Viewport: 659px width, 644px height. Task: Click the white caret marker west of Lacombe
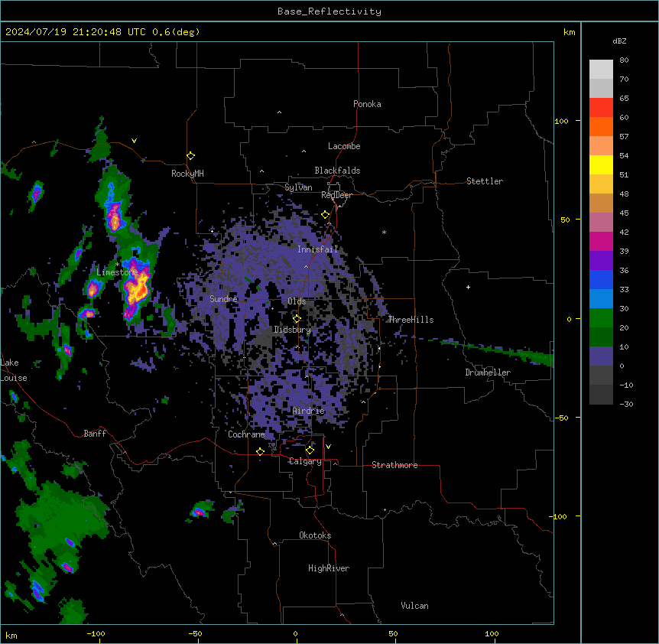tap(304, 151)
